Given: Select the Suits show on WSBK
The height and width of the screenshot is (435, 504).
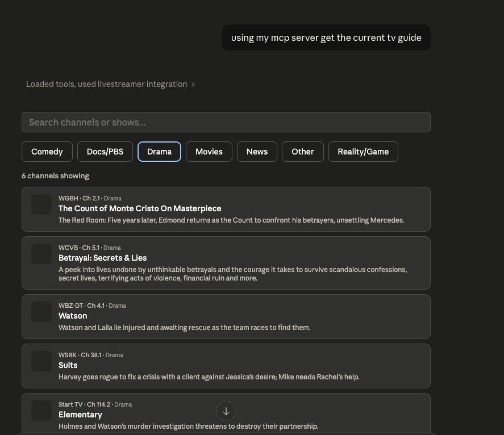Looking at the screenshot, I should click(x=68, y=365).
